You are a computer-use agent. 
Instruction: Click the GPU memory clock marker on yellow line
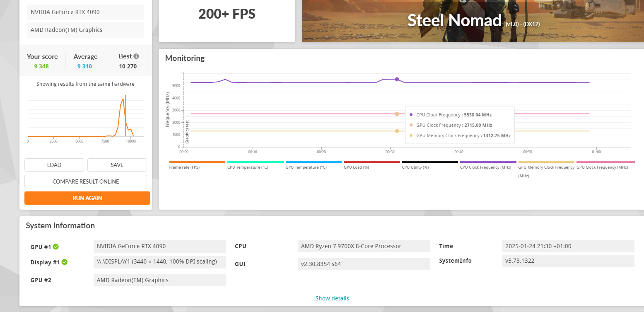tap(397, 131)
